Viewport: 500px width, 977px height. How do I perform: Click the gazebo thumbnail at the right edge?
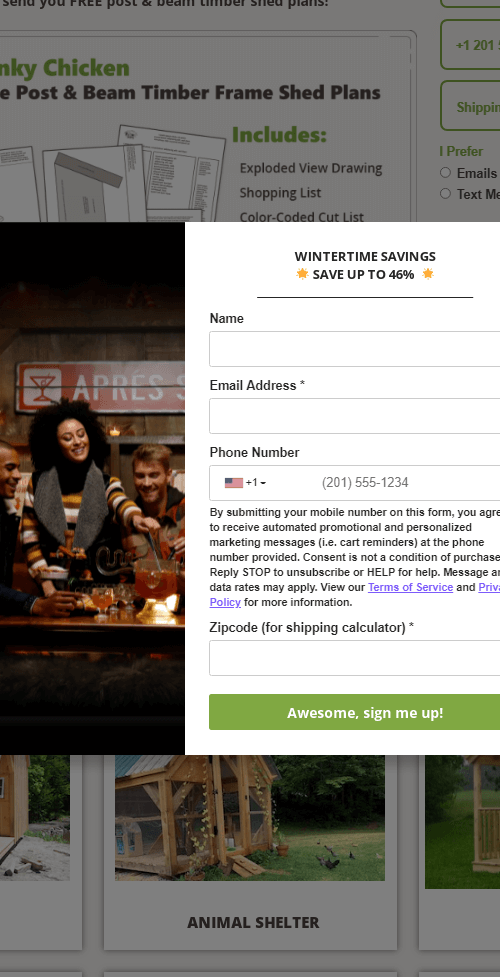463,821
